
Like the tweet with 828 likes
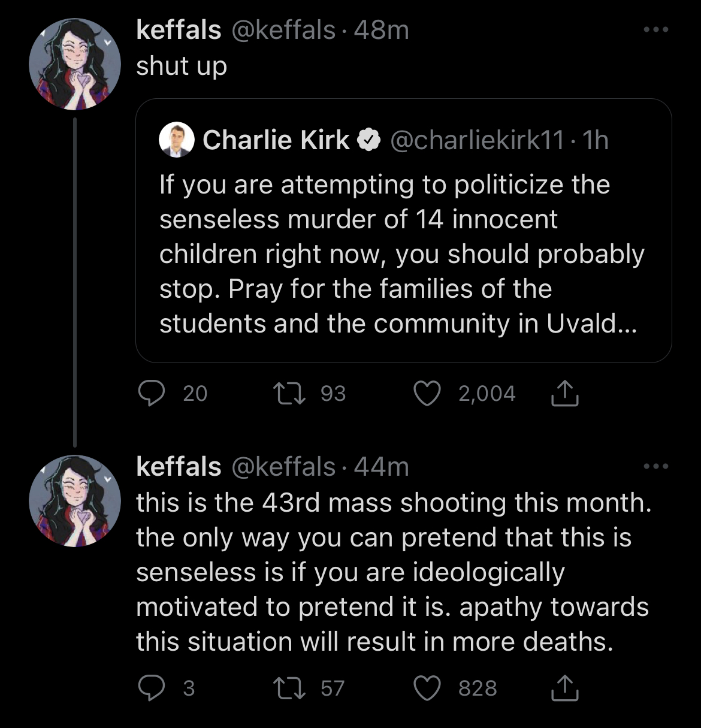pyautogui.click(x=427, y=688)
